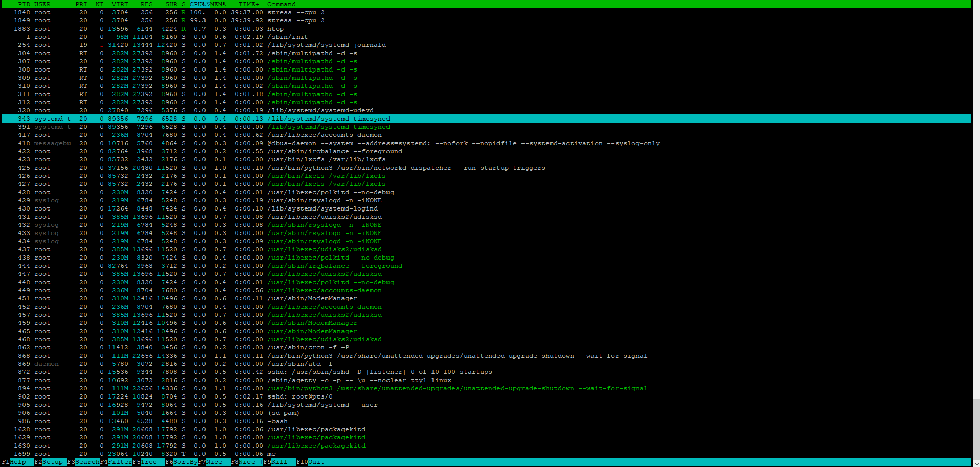980x467 pixels.
Task: Click F10 Quit in the bottom bar
Action: coord(310,462)
